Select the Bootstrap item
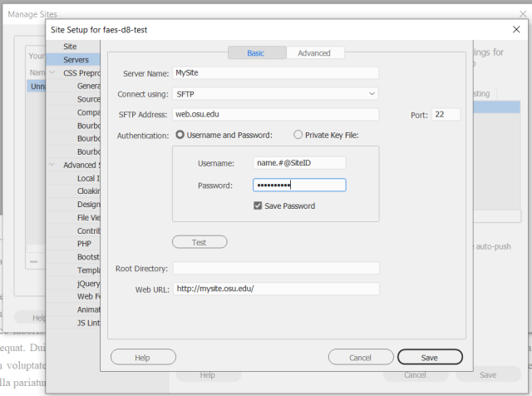532x396 pixels. (x=89, y=257)
